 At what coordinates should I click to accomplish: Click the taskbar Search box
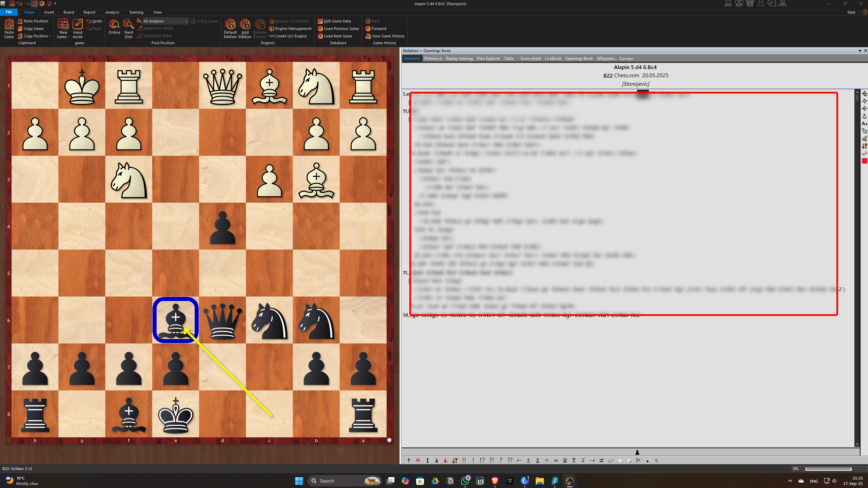tap(344, 481)
